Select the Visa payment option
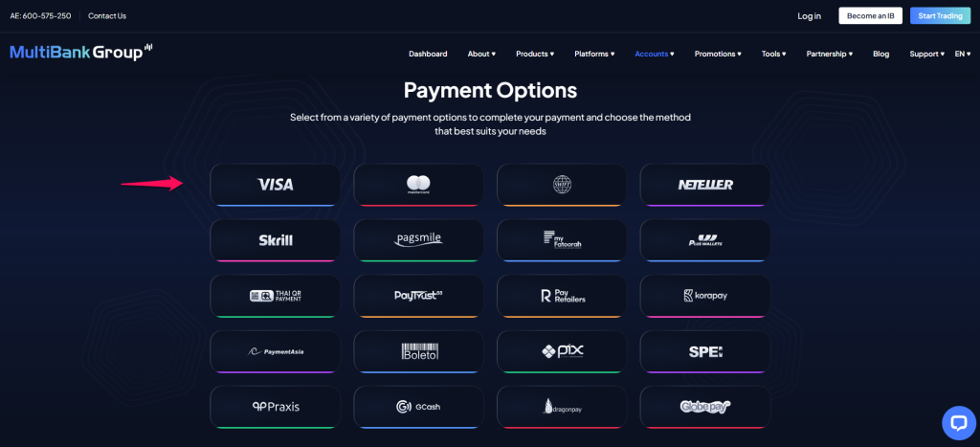 [275, 184]
